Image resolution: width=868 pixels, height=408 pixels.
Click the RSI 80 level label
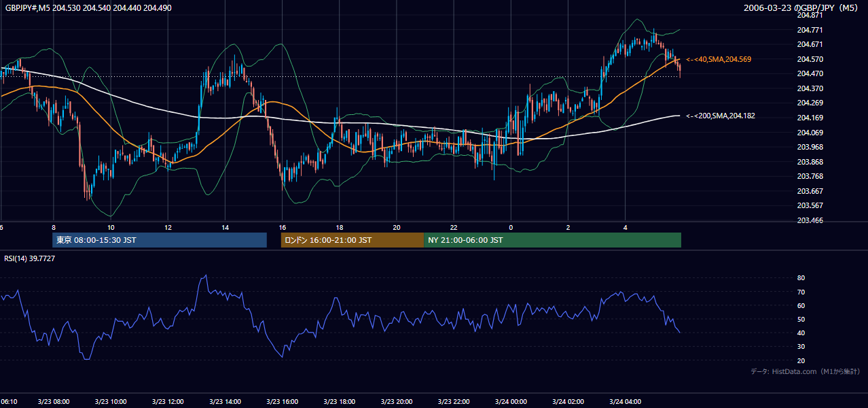801,278
